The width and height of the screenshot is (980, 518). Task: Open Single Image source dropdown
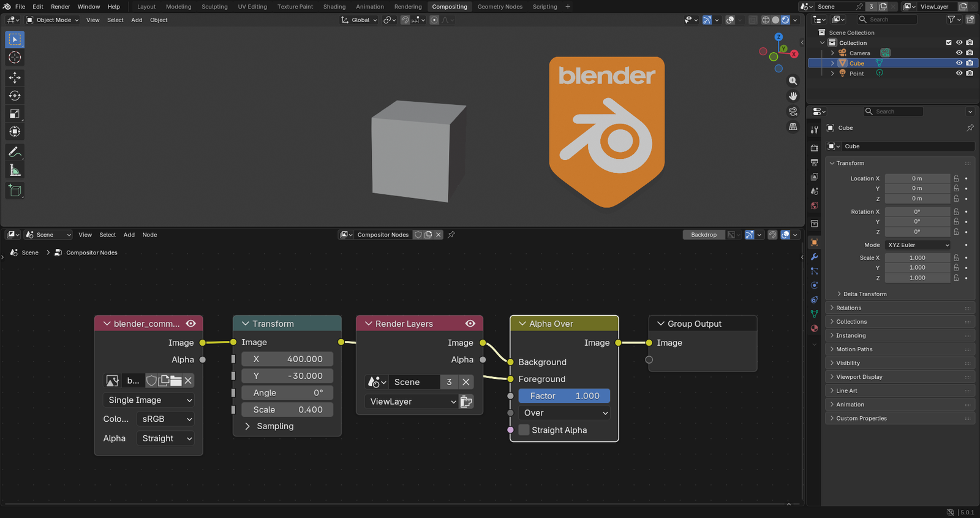(x=149, y=400)
